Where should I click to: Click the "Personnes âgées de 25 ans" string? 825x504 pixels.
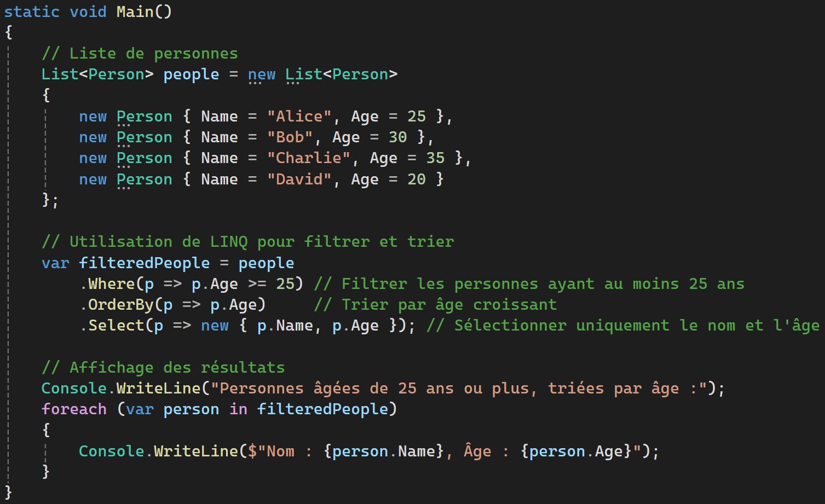tap(459, 389)
